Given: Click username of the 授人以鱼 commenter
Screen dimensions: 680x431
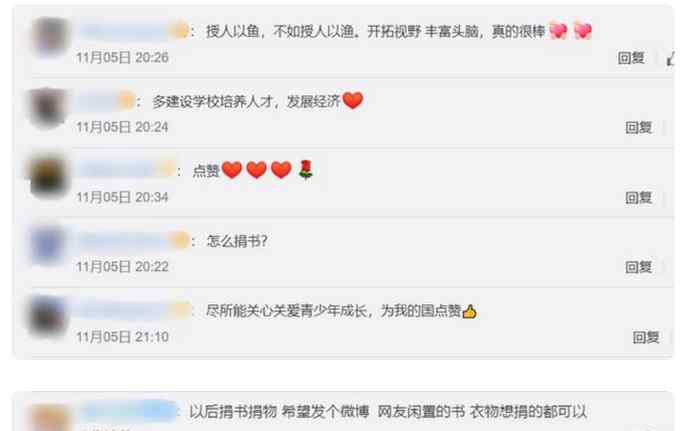Looking at the screenshot, I should (124, 31).
